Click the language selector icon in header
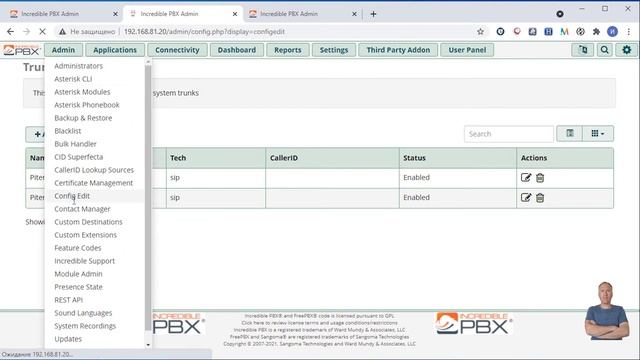The width and height of the screenshot is (640, 360). click(583, 50)
